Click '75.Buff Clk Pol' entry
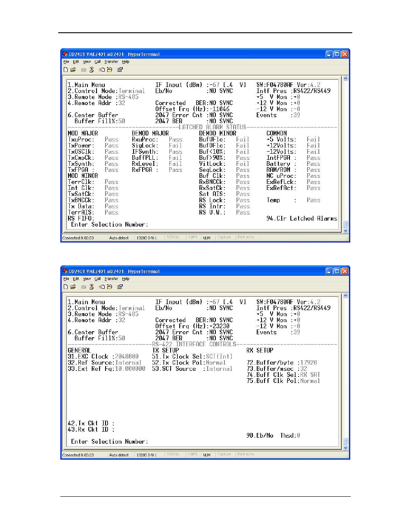411x532 pixels. (x=283, y=380)
